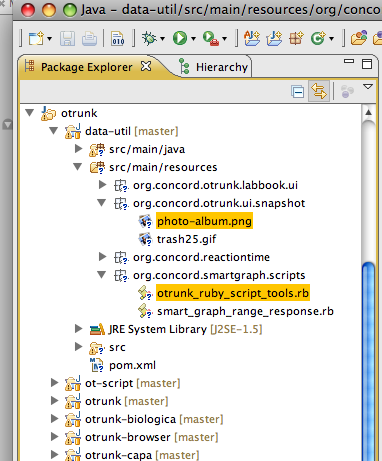Open the Debug configurations dropdown arrow
Screen dimensions: 382x461
(x=162, y=39)
